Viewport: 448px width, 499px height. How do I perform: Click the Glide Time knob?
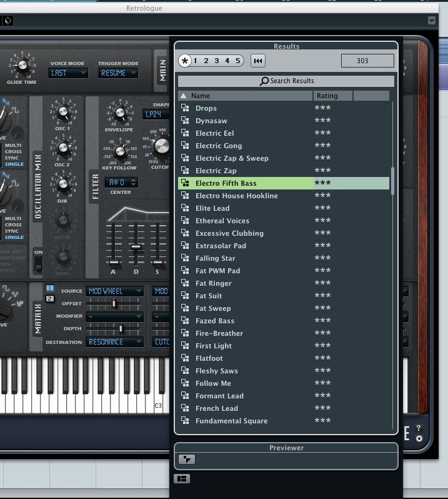(22, 65)
